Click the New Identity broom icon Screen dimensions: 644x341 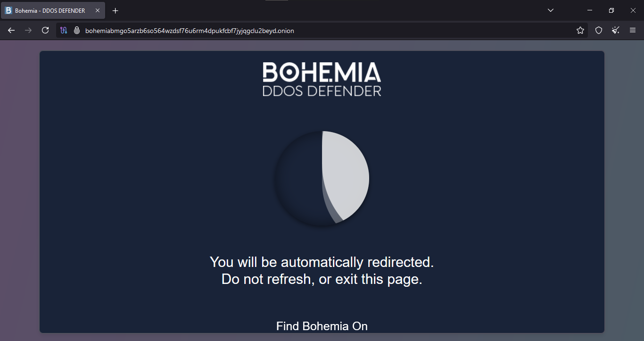(616, 30)
